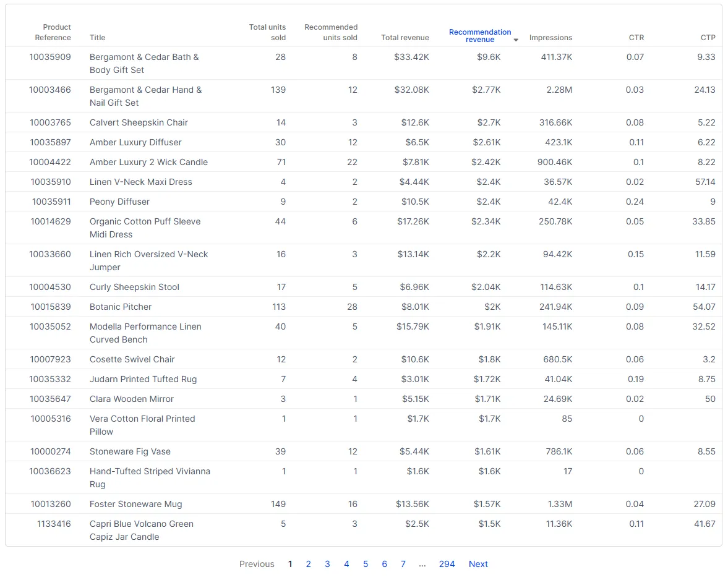
Task: Click product reference 10035909
Action: pyautogui.click(x=50, y=57)
